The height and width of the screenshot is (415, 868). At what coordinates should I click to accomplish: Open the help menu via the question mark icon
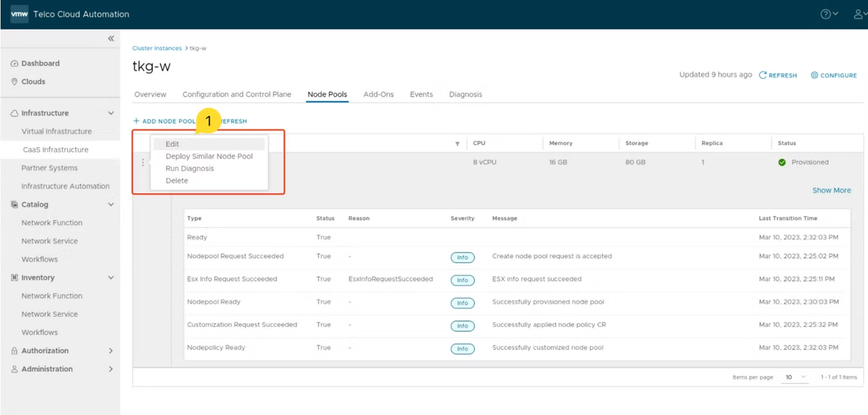[825, 13]
